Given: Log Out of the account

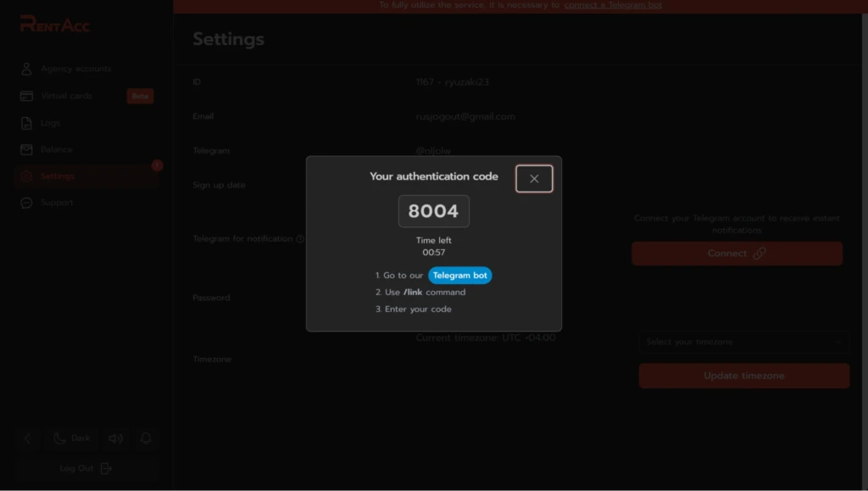Looking at the screenshot, I should tap(86, 468).
